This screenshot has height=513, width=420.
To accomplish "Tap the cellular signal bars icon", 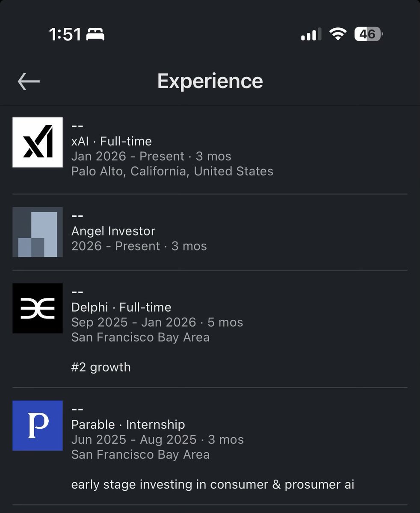I will [311, 35].
